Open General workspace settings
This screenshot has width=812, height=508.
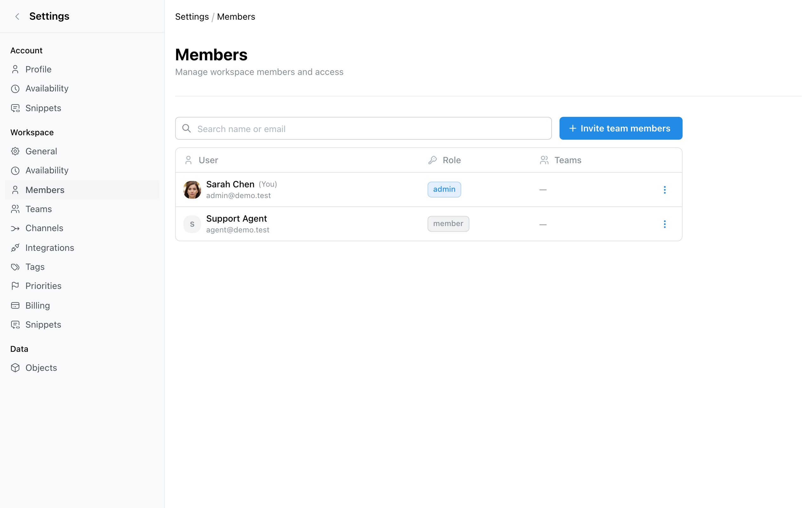pos(82,151)
